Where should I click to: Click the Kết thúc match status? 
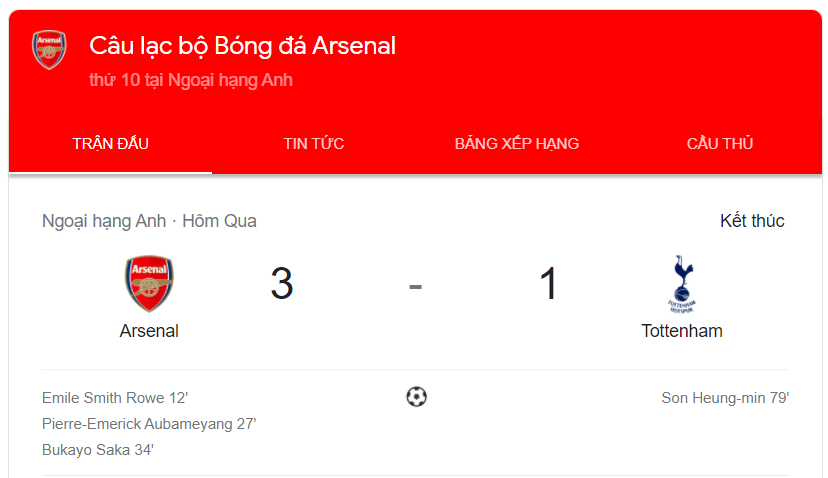752,221
